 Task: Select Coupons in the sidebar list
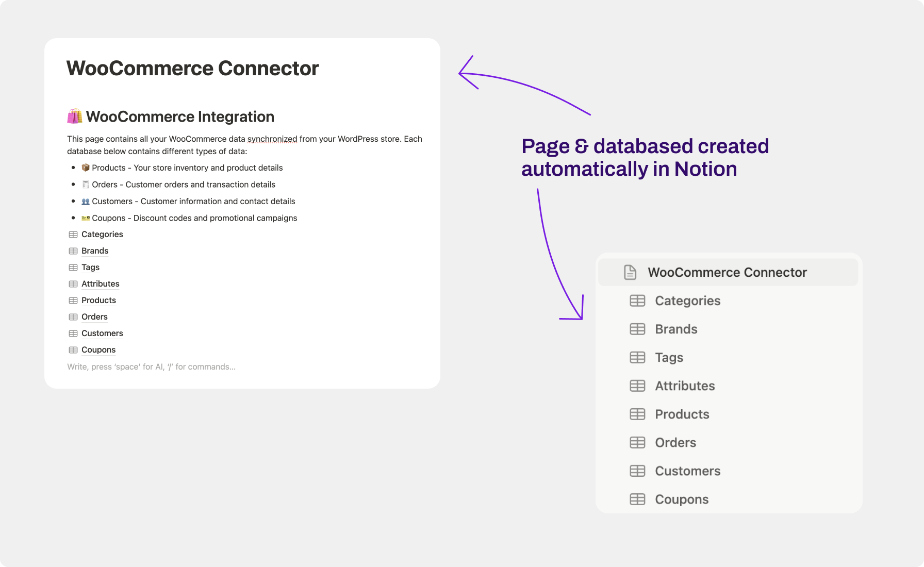coord(681,499)
